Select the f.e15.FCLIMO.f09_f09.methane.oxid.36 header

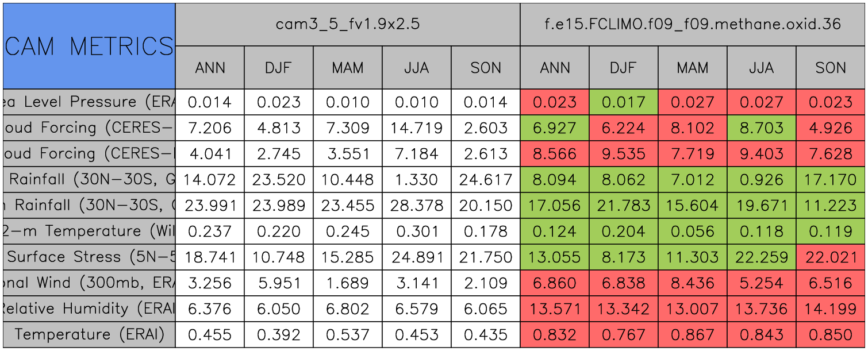pyautogui.click(x=692, y=24)
